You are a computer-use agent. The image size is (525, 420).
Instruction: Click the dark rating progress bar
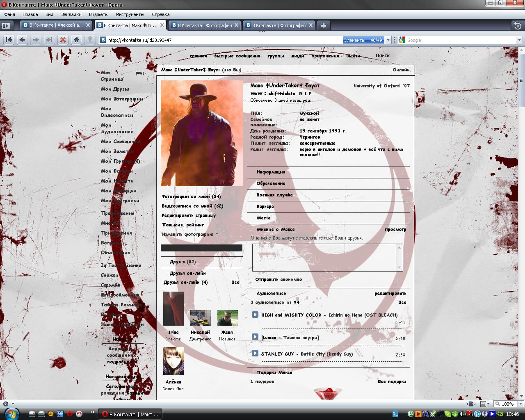click(x=201, y=248)
